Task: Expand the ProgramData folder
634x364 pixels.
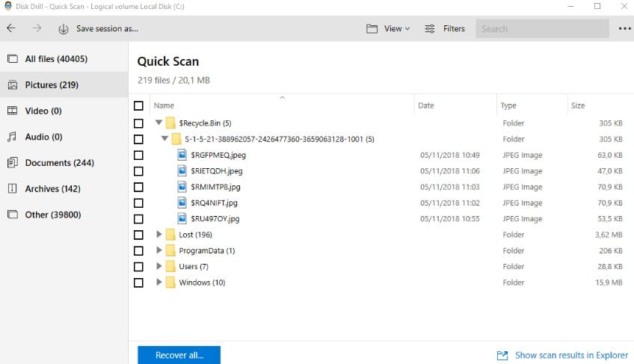Action: pos(159,250)
